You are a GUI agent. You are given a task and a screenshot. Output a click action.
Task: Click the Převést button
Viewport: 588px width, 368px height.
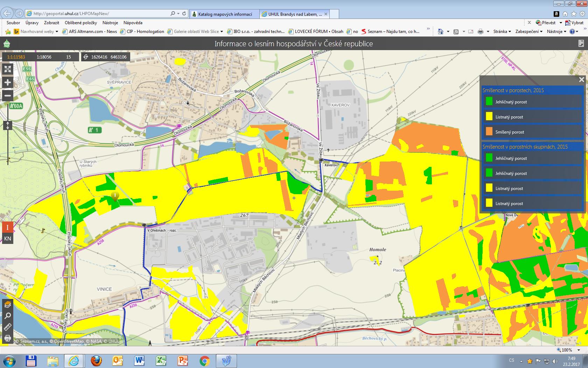(546, 22)
